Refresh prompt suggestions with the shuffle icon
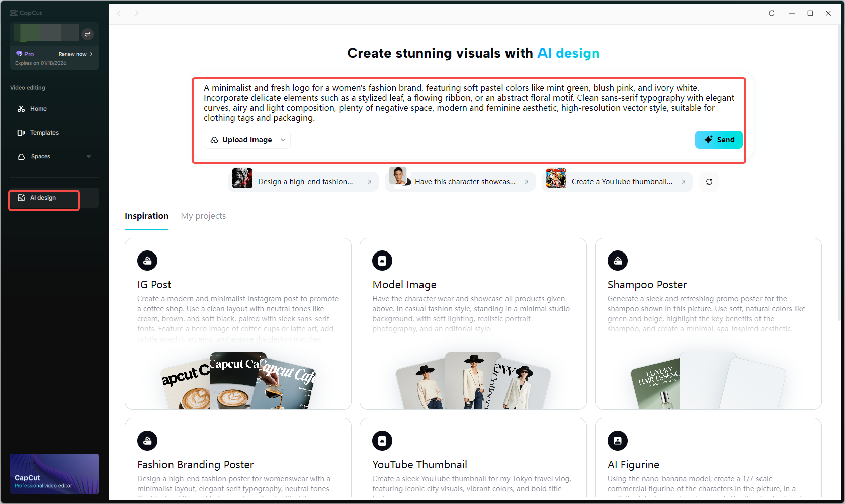Image resolution: width=845 pixels, height=504 pixels. pyautogui.click(x=709, y=182)
